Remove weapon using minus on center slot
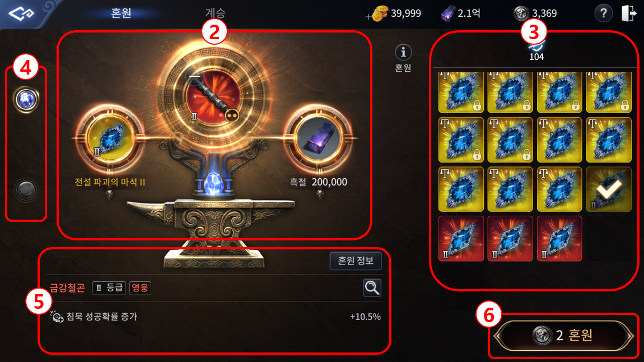Viewport: 644px width, 362px height. (195, 76)
